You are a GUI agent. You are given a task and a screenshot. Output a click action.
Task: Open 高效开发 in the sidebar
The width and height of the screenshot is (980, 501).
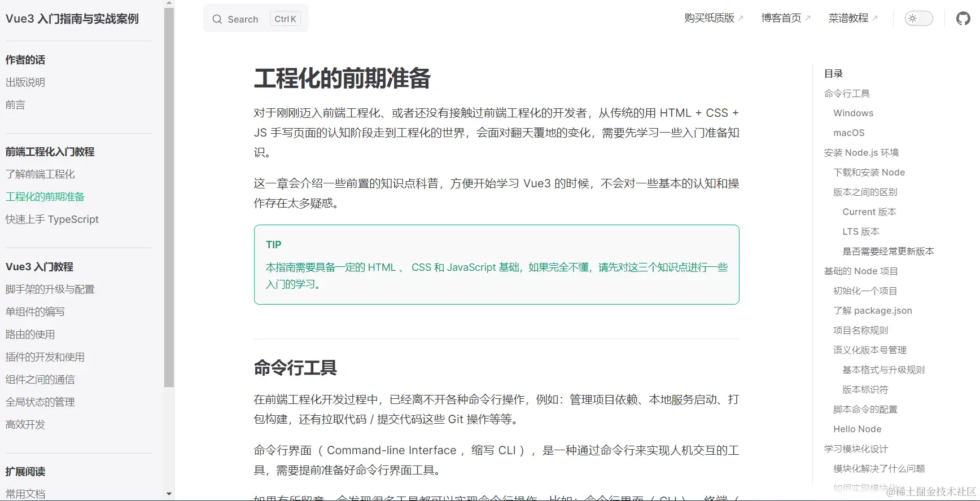click(25, 425)
